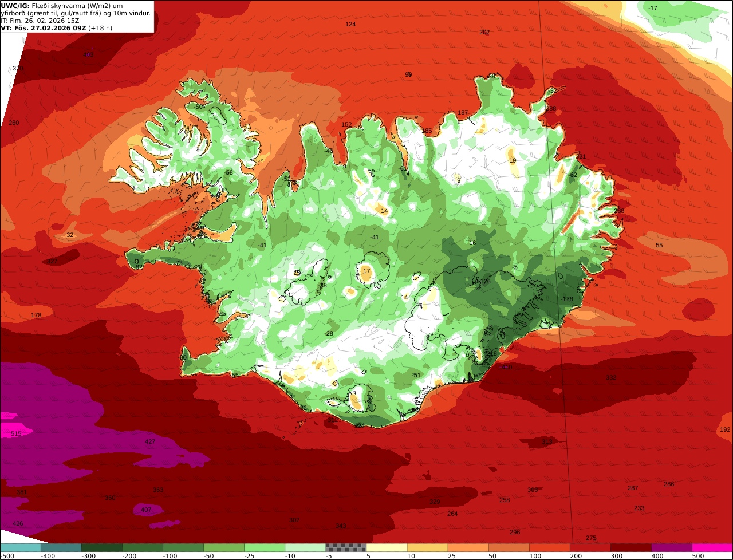
Task: Click the valid time 'VT: Fös. 27.02.2026 09Z'
Action: pos(44,27)
